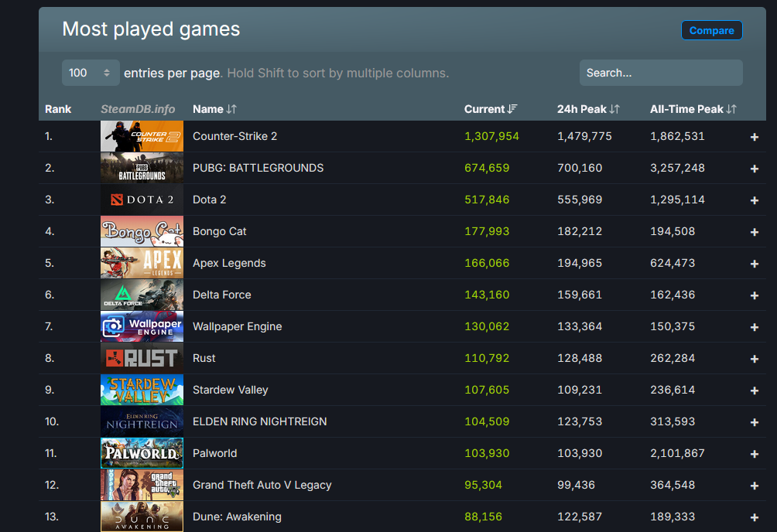Click the plus icon in the PUBG: BATTLEGROUNDS row
The image size is (777, 532).
(755, 169)
